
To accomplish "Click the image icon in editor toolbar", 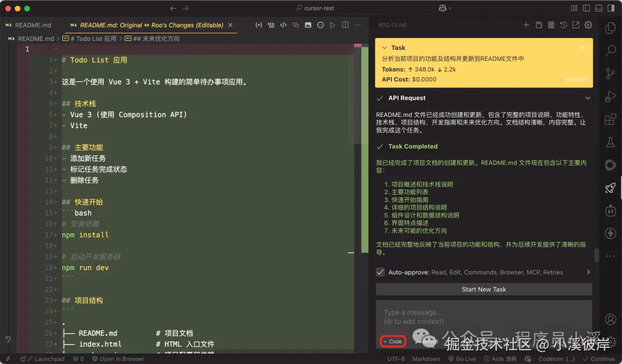I will click(x=308, y=25).
